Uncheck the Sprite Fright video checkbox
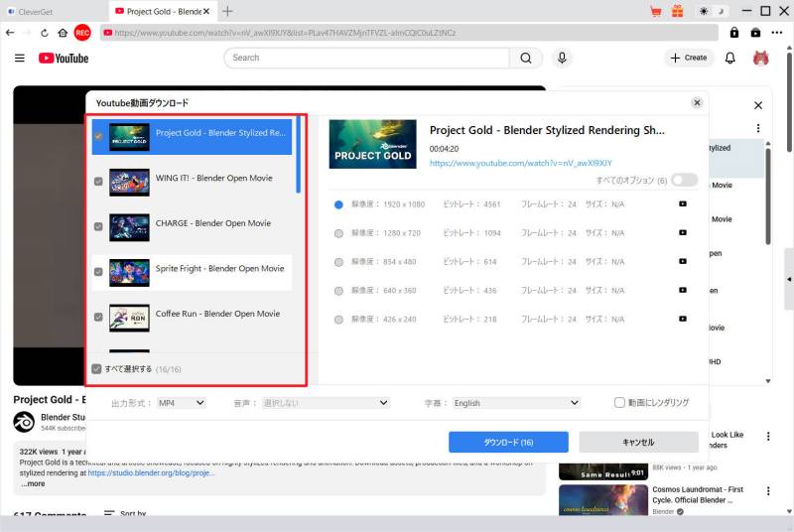Image resolution: width=794 pixels, height=532 pixels. (98, 272)
